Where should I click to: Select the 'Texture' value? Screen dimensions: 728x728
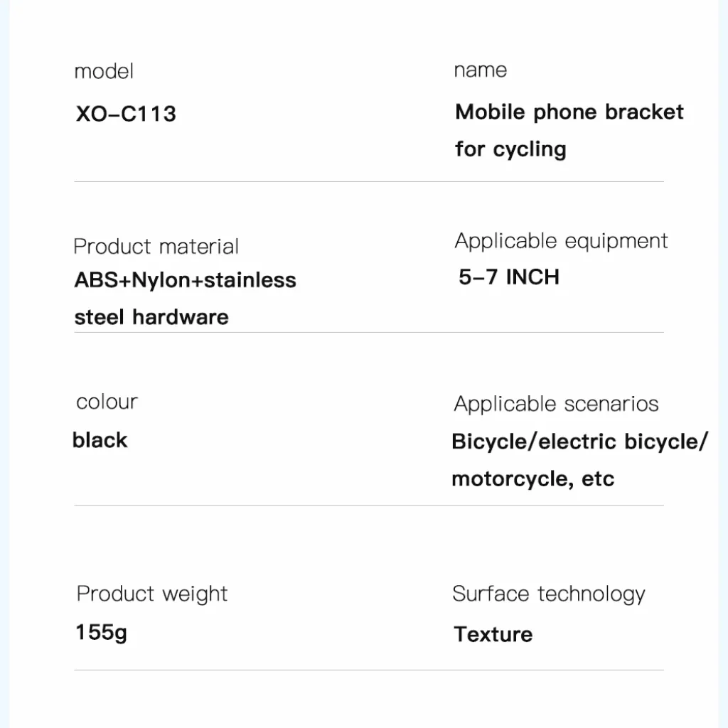point(493,634)
